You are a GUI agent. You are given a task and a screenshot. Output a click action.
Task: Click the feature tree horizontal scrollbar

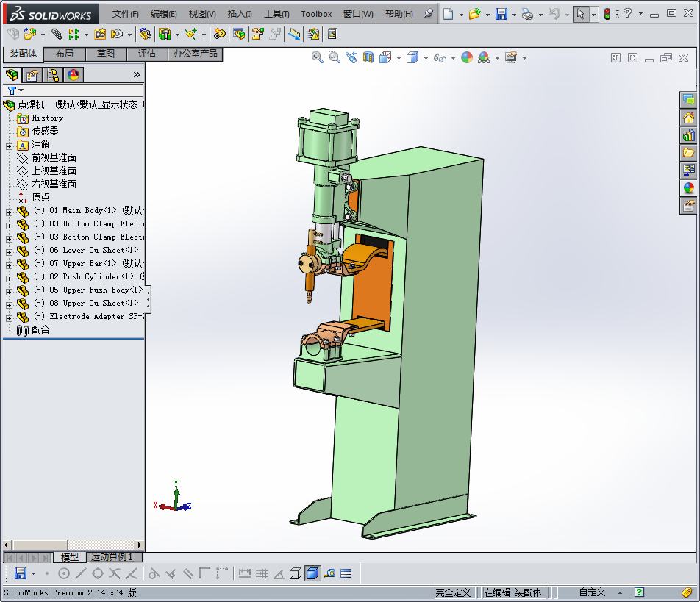click(x=74, y=545)
